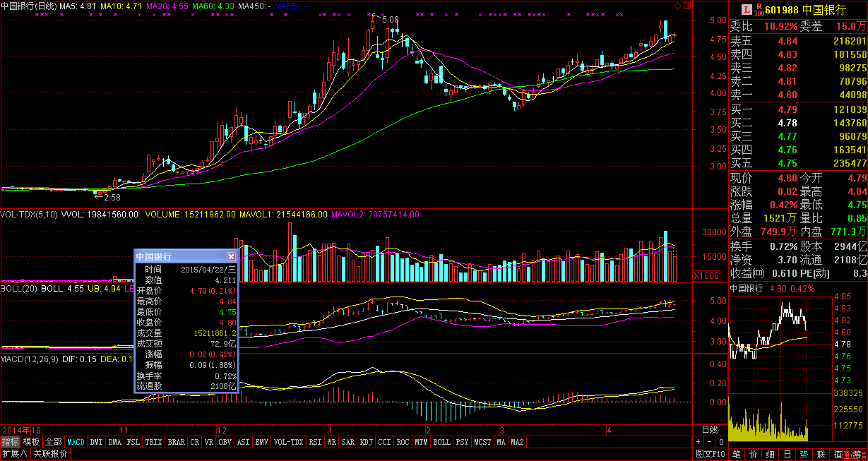Image resolution: width=868 pixels, height=461 pixels.
Task: Click the split-window icon at chart top right
Action: 686,6
